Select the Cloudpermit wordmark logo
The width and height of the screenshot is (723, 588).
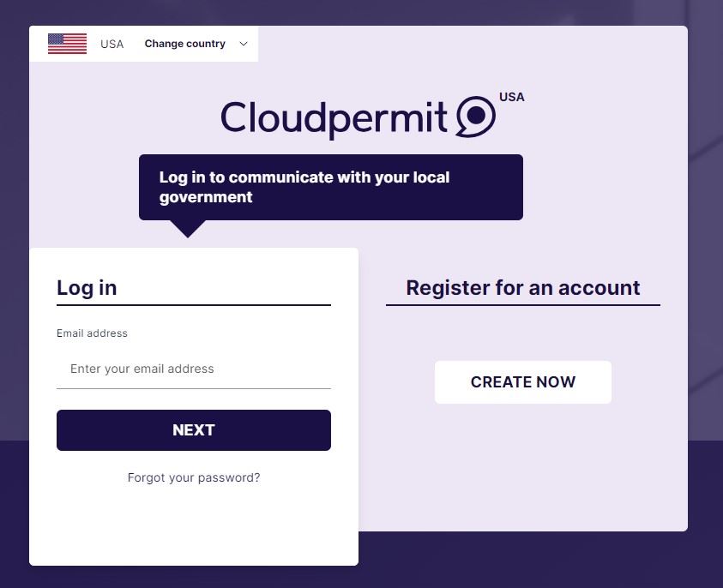click(x=334, y=117)
